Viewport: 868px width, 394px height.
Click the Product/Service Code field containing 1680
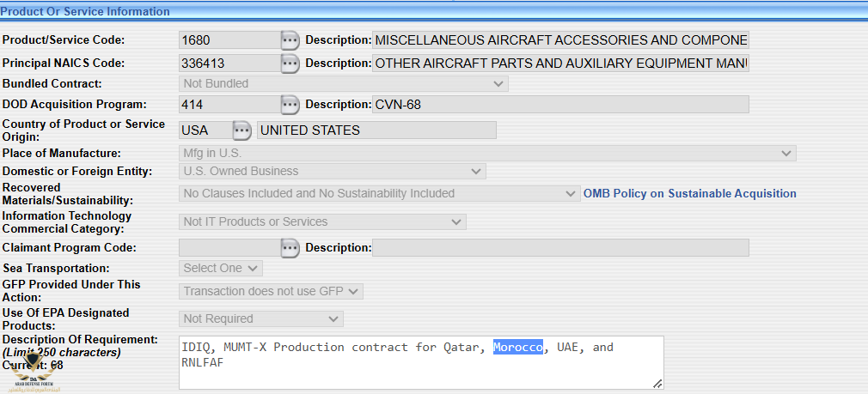pyautogui.click(x=229, y=40)
